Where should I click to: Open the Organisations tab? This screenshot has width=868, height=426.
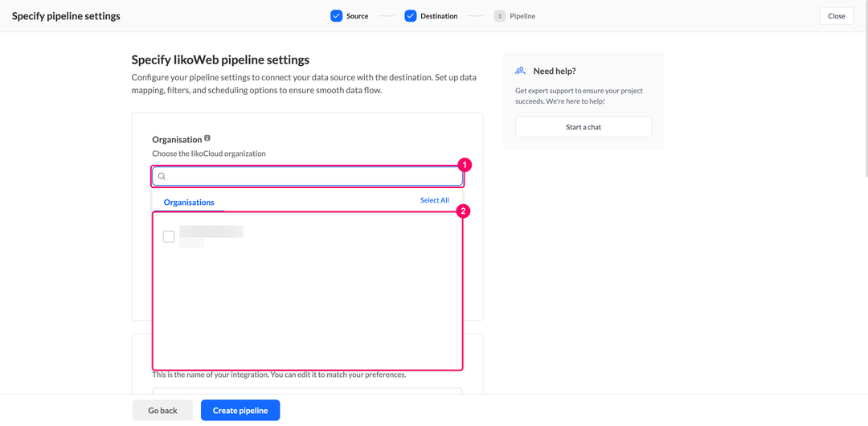pyautogui.click(x=189, y=203)
